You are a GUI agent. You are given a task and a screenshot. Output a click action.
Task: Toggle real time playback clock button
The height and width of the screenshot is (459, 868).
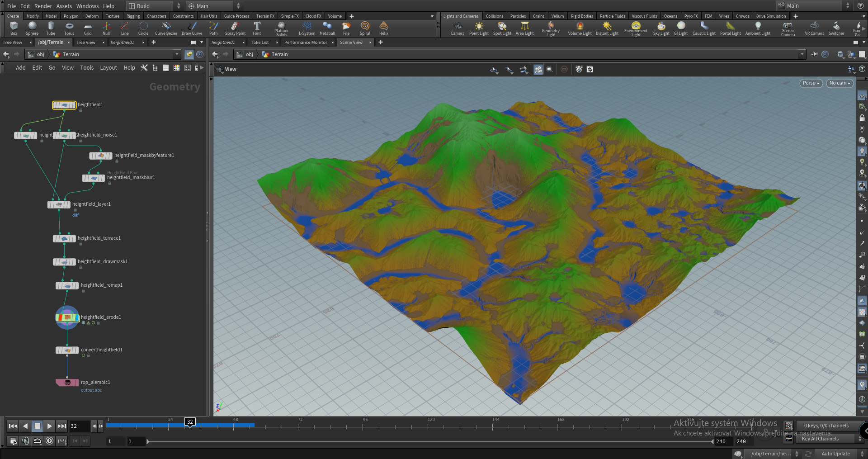point(49,441)
